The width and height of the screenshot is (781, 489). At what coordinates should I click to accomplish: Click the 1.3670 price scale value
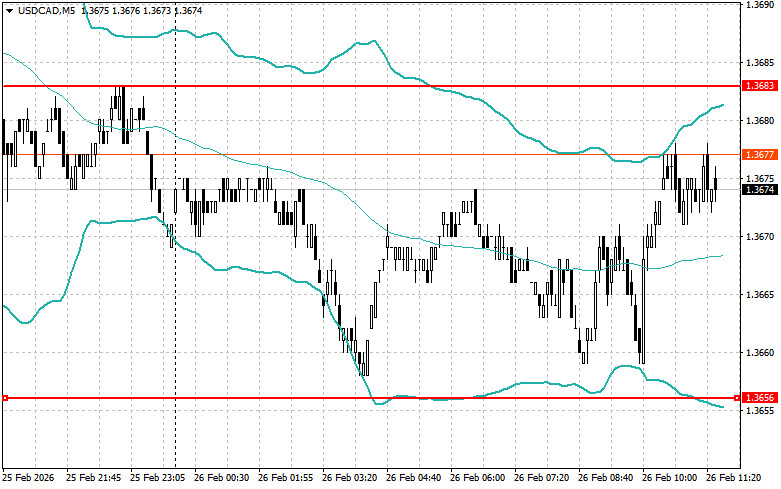click(x=760, y=237)
